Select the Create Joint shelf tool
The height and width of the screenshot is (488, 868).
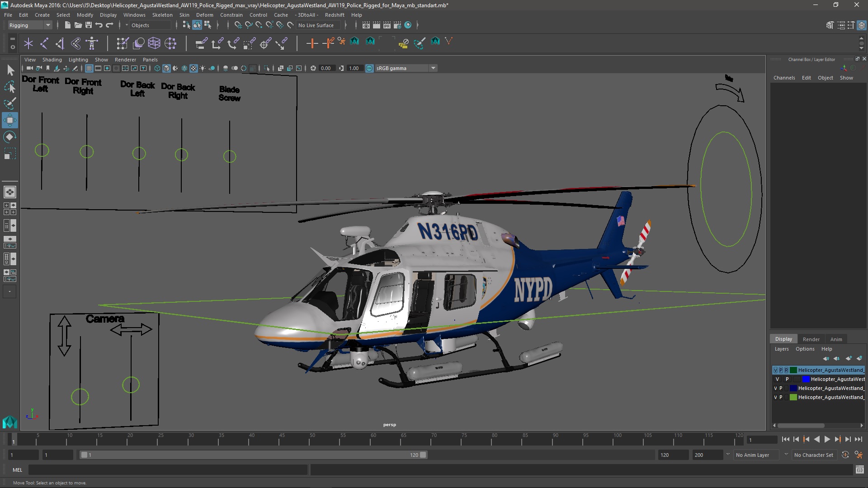[44, 43]
